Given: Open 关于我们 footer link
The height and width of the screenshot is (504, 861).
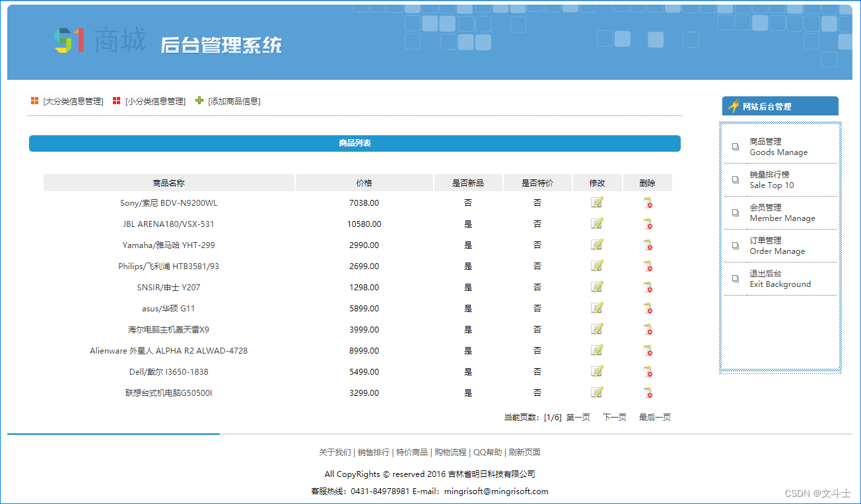Looking at the screenshot, I should pyautogui.click(x=335, y=453).
